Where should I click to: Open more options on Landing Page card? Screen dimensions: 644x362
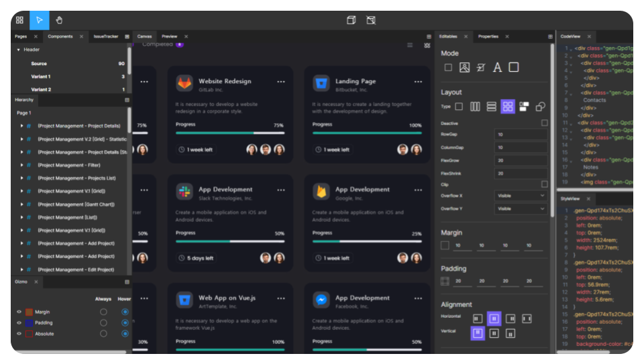[418, 82]
